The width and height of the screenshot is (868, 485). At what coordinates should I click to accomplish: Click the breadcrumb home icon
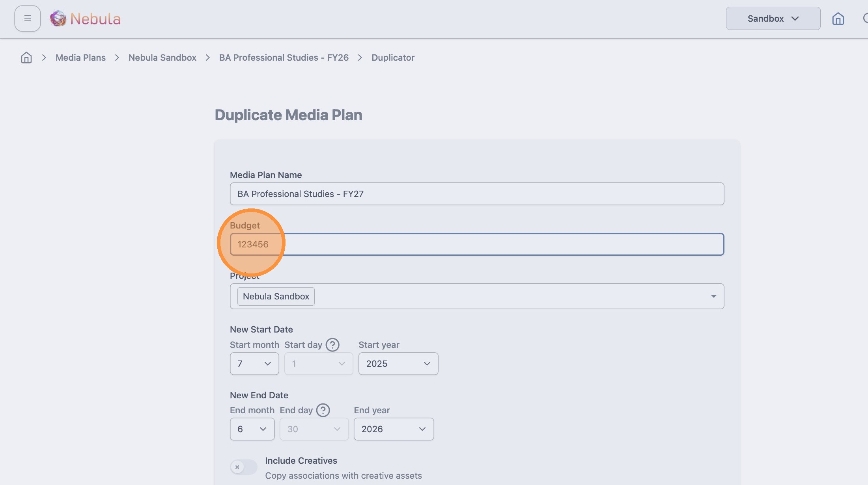click(26, 58)
